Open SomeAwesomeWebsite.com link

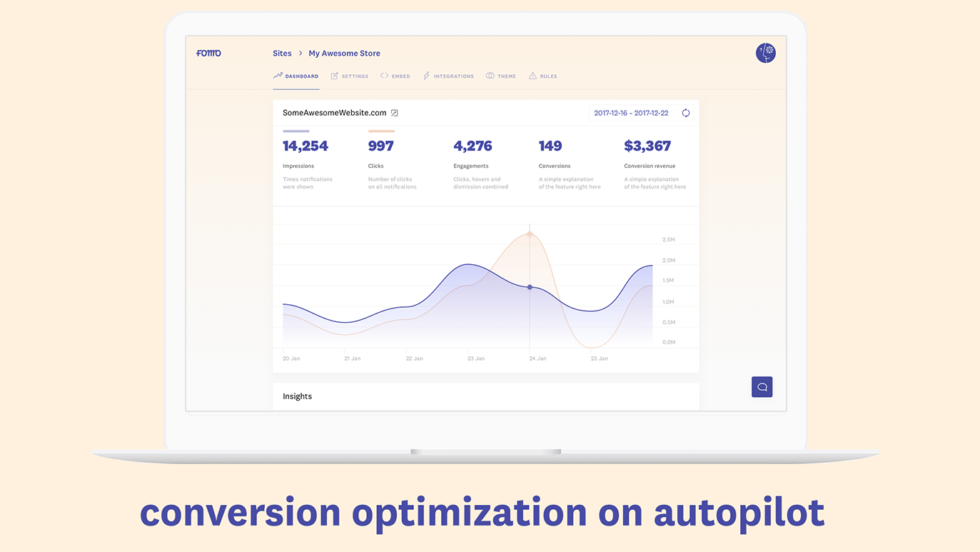point(334,113)
